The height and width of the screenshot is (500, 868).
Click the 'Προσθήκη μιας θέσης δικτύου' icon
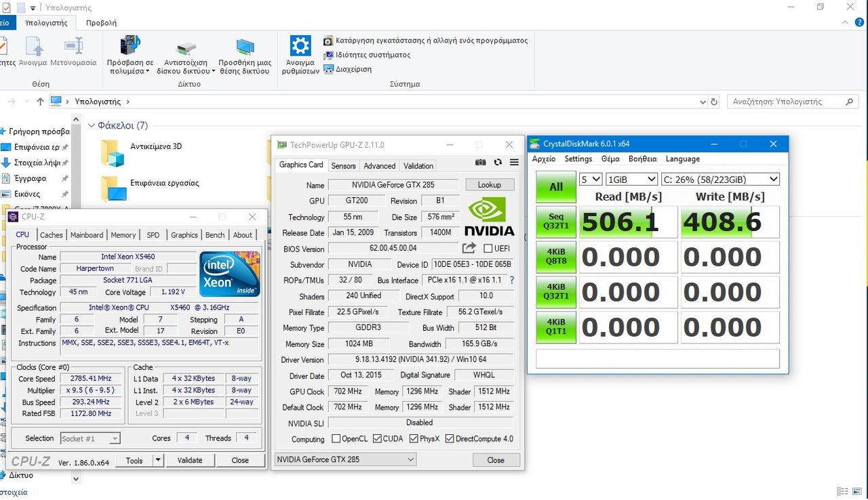click(x=245, y=47)
